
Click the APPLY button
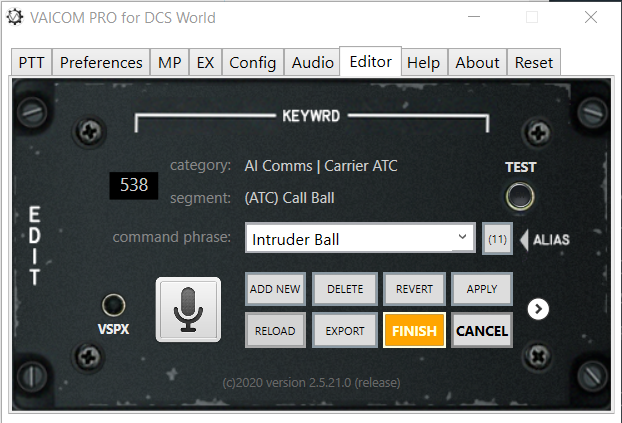[482, 289]
